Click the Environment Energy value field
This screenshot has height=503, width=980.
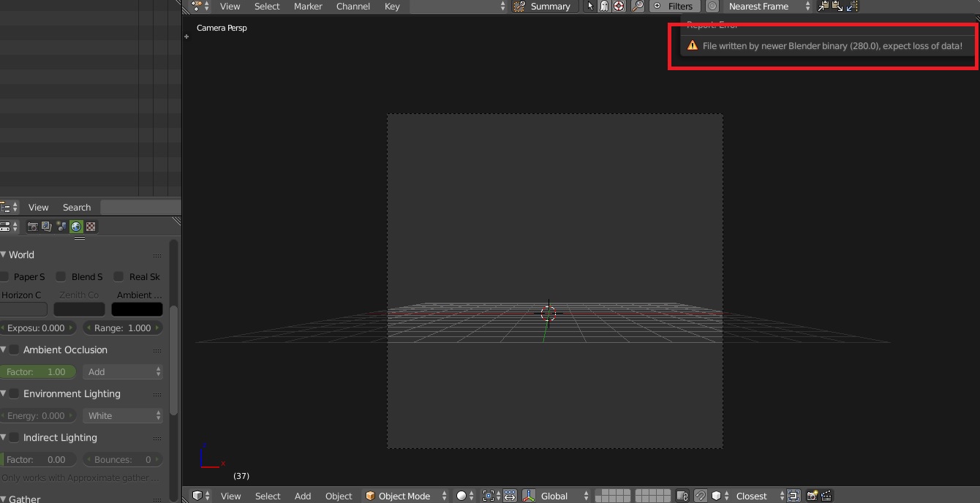pyautogui.click(x=38, y=416)
